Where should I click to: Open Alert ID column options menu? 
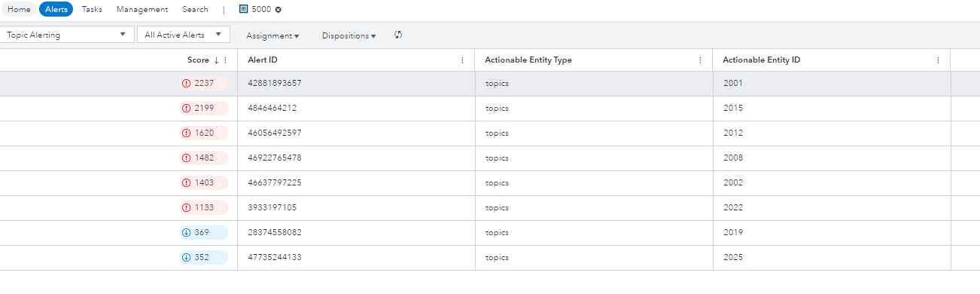(462, 60)
